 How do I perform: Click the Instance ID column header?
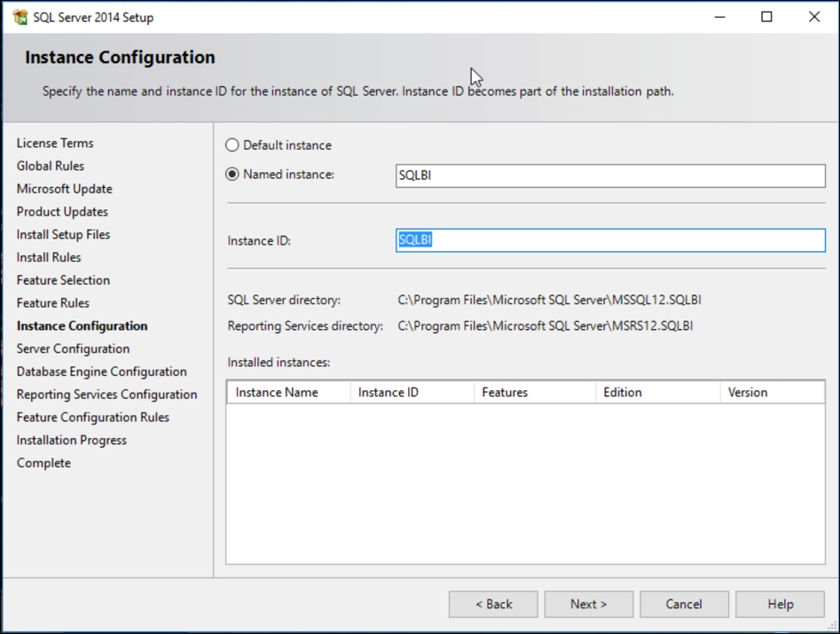412,393
